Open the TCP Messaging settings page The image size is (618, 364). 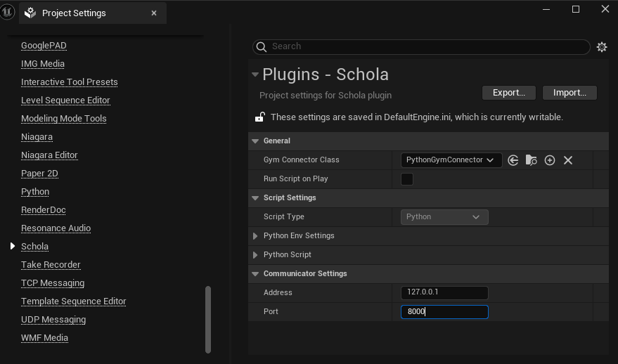(x=53, y=283)
